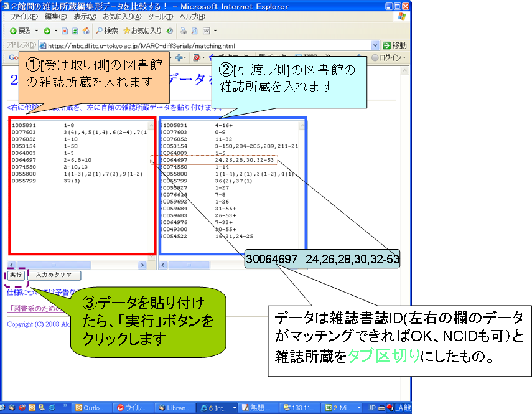
Task: Open お気に入り favorites star in toolbar
Action: [126, 31]
